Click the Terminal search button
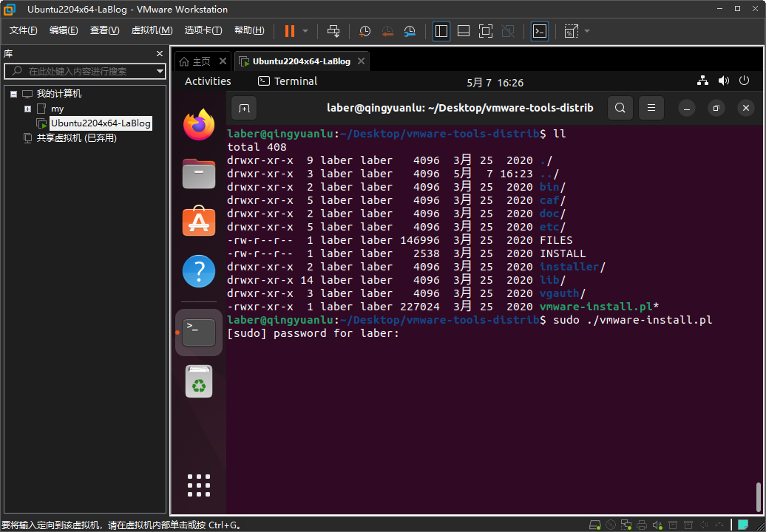The height and width of the screenshot is (532, 766). coord(620,108)
